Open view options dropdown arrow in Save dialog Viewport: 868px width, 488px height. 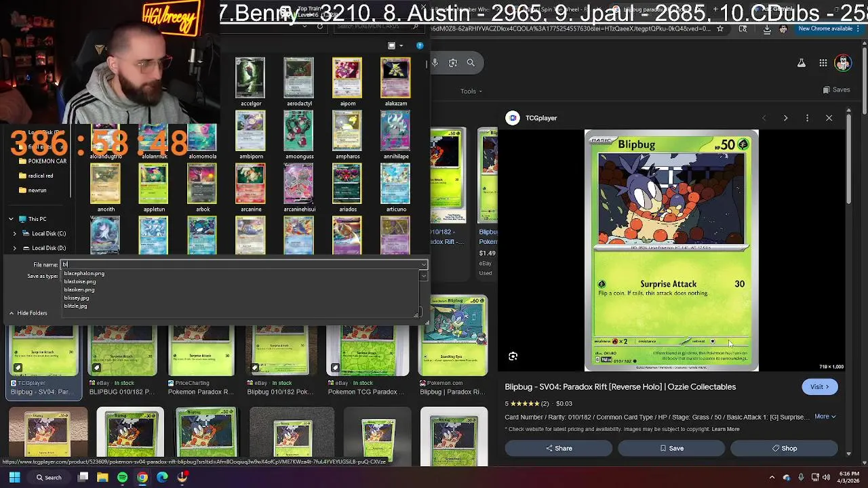coord(401,45)
